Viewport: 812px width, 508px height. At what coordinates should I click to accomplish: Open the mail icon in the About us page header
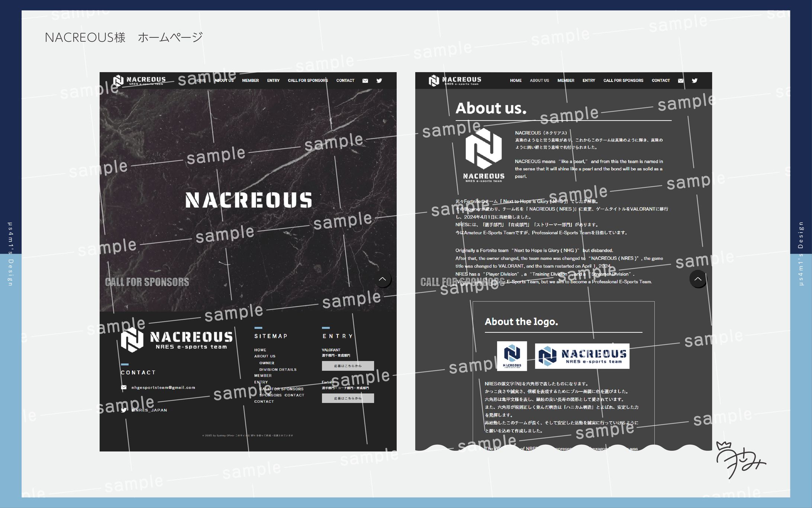(681, 80)
